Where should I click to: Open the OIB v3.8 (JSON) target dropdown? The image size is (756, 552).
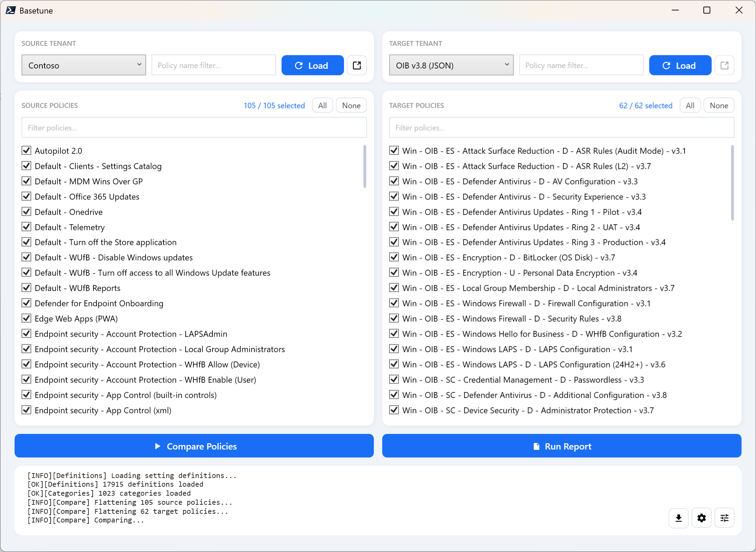(x=451, y=65)
